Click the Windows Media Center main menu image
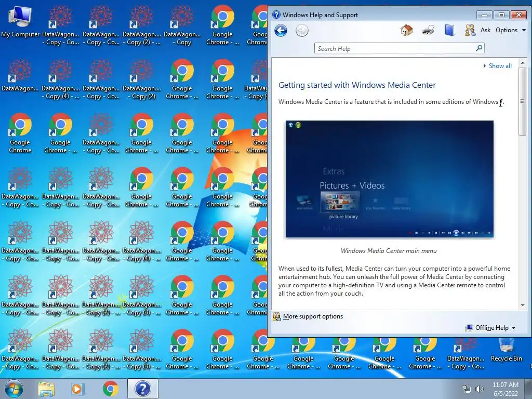 pos(390,179)
